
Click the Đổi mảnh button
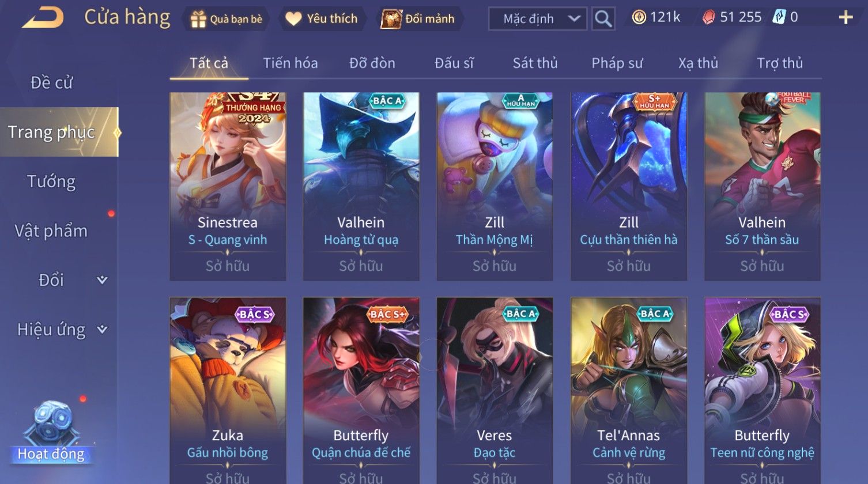tap(418, 19)
